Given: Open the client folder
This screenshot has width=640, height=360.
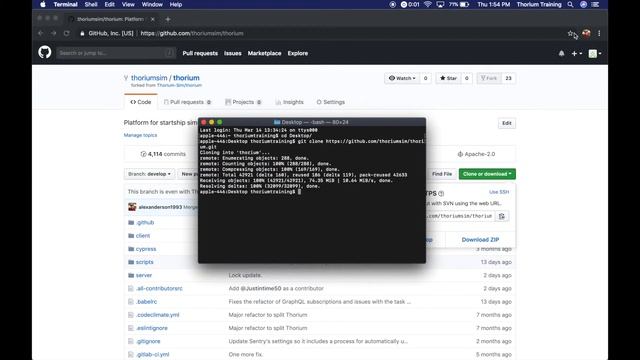Looking at the screenshot, I should point(143,236).
